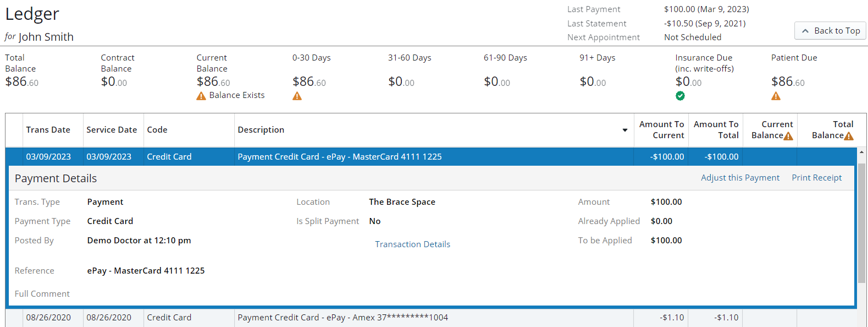
Task: Click warning icon in Total Balance column header
Action: (x=849, y=136)
